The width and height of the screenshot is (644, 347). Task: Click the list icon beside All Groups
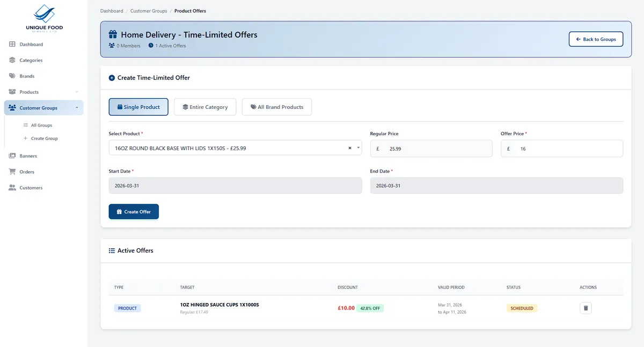point(26,125)
